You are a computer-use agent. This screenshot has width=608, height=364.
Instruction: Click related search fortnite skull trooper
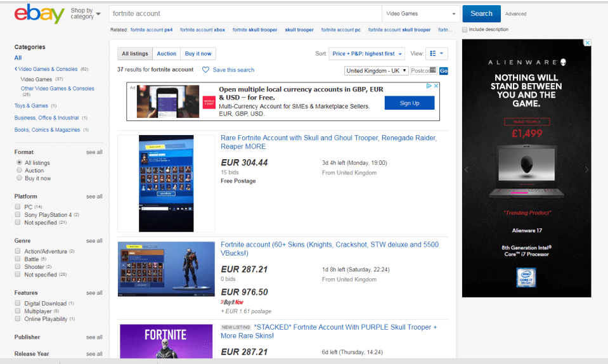click(x=255, y=30)
